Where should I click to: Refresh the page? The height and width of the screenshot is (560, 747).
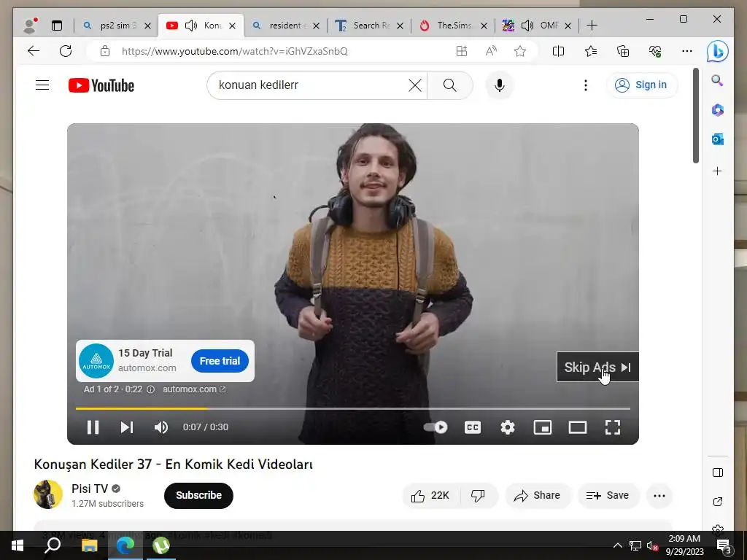[x=66, y=51]
